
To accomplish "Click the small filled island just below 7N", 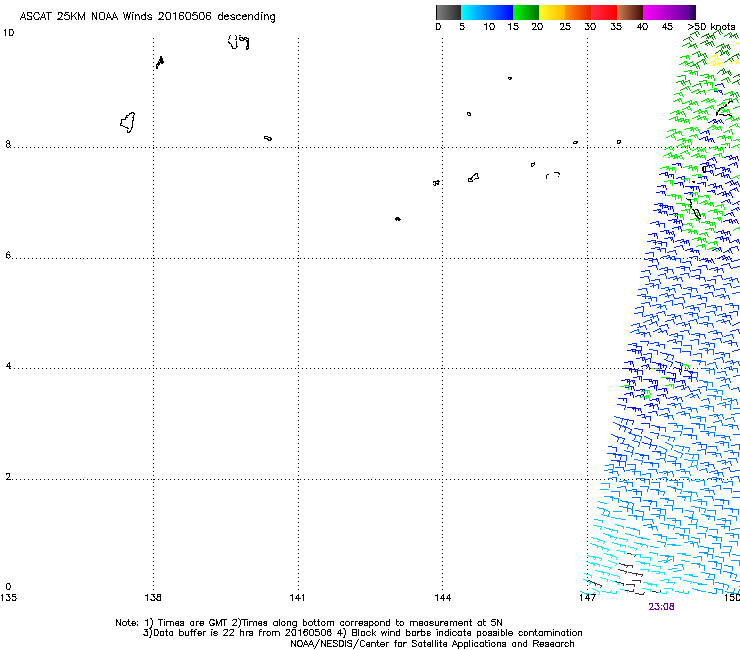I will (398, 219).
